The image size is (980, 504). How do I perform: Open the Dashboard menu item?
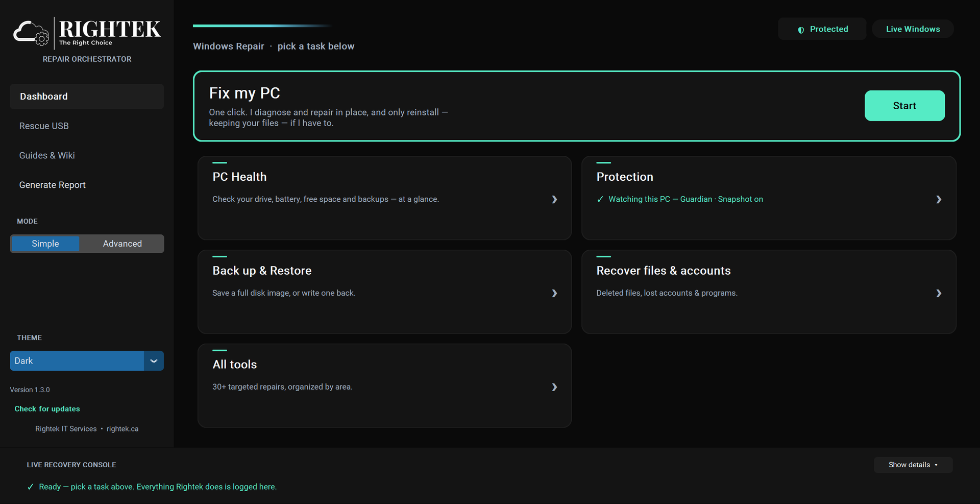click(x=87, y=97)
